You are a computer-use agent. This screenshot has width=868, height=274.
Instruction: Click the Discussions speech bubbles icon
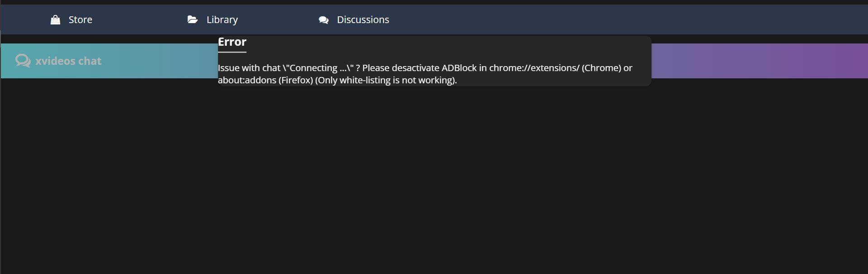[x=324, y=19]
